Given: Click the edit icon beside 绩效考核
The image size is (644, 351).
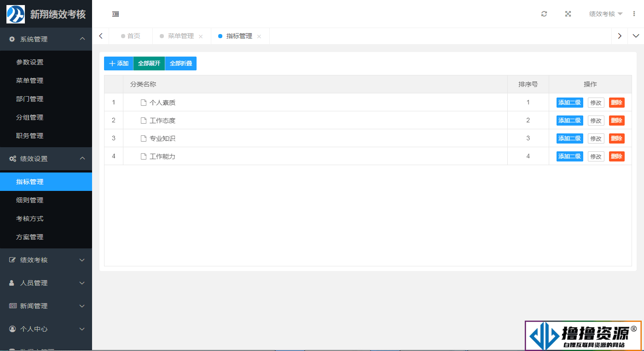Looking at the screenshot, I should 12,260.
